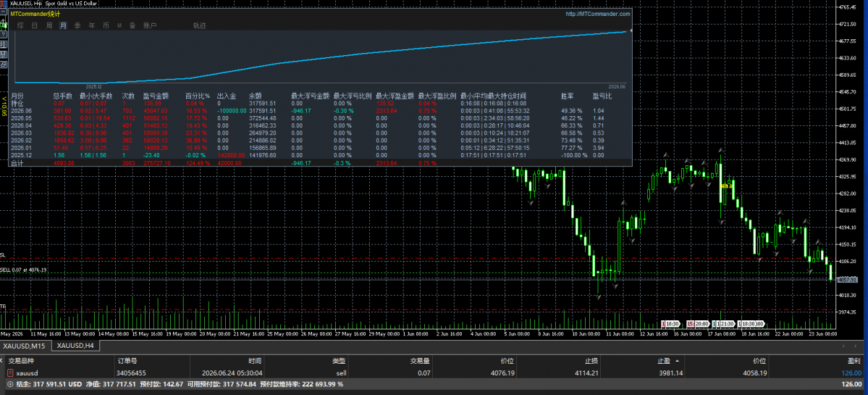Switch to the 日 daily statistics tab
The width and height of the screenshot is (868, 395).
pos(34,25)
